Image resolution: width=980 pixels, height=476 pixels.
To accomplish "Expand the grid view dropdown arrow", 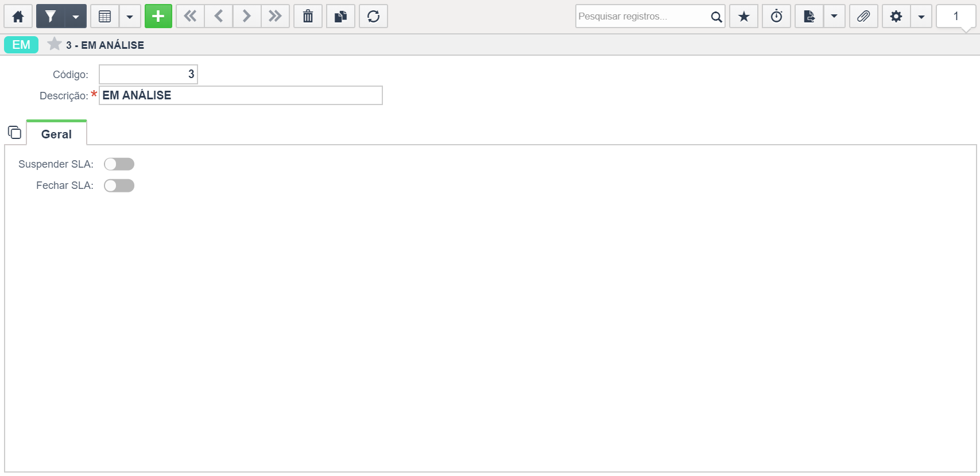I will coord(130,16).
